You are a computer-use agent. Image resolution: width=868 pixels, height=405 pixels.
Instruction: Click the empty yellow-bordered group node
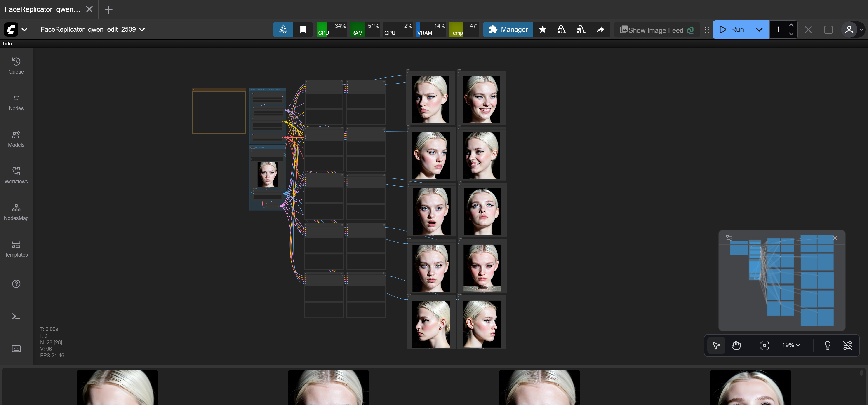(x=219, y=111)
